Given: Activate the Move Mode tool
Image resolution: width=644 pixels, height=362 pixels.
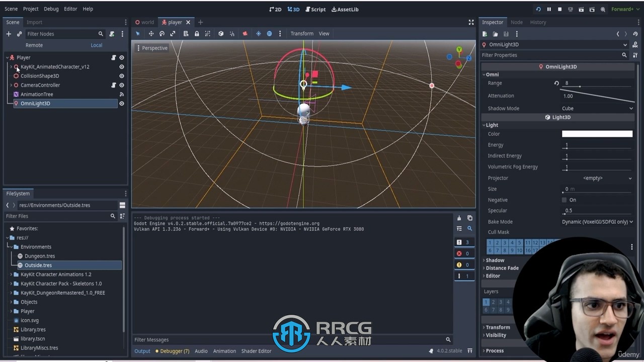Looking at the screenshot, I should pyautogui.click(x=151, y=34).
